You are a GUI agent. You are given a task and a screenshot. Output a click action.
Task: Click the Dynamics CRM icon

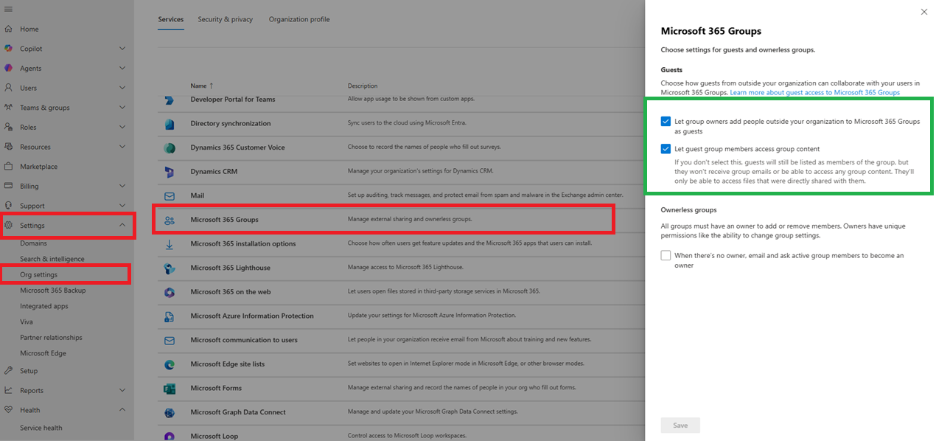[169, 172]
